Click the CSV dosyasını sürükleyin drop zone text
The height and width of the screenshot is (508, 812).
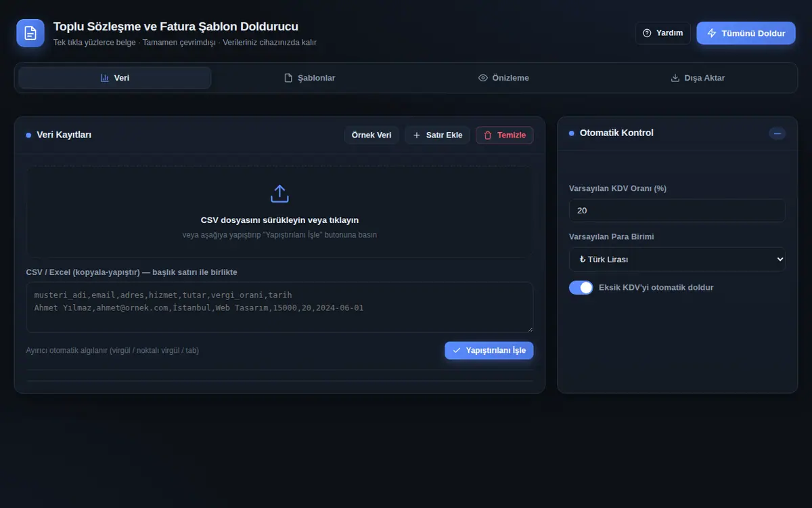tap(279, 220)
